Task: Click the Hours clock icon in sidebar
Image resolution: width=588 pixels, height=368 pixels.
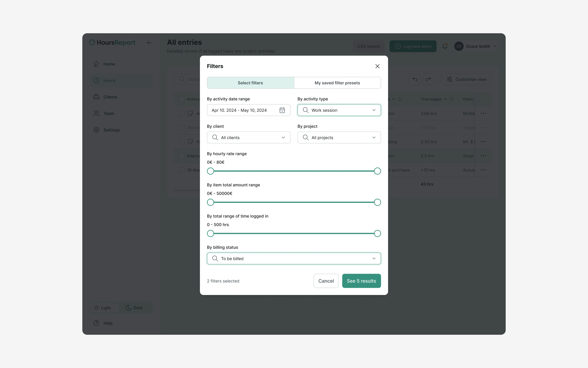Action: tap(96, 81)
